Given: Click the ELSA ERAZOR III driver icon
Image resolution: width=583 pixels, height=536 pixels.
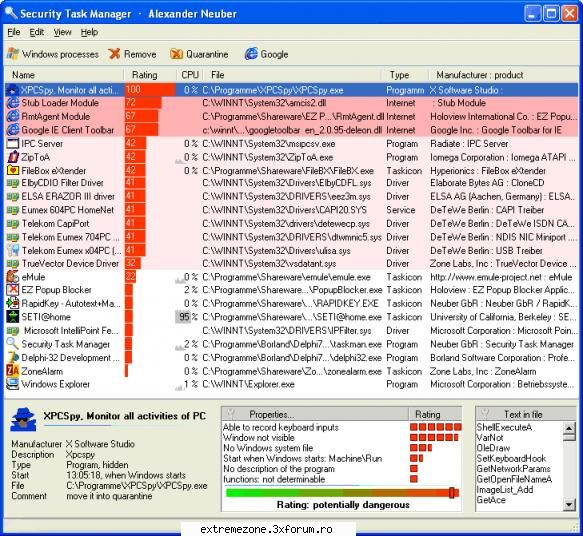Looking at the screenshot, I should click(13, 197).
